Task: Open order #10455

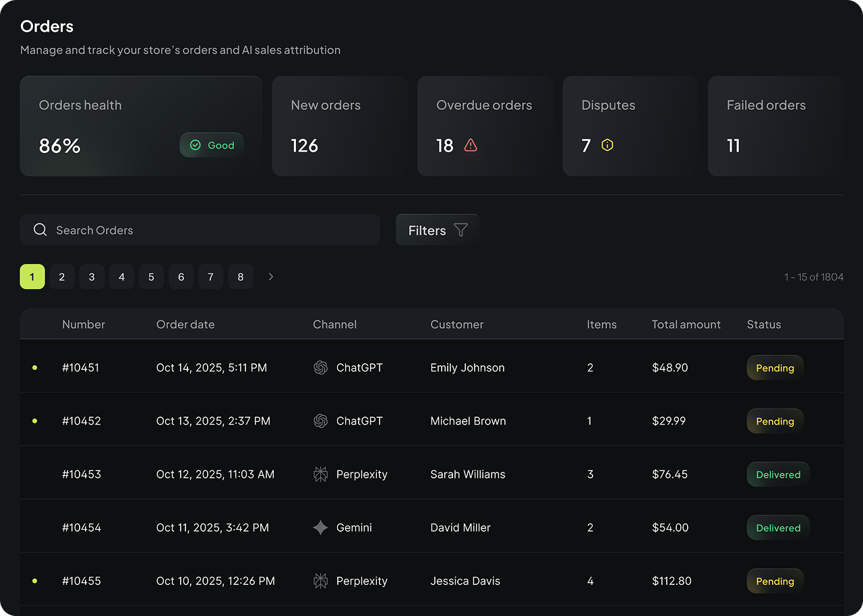Action: point(82,581)
